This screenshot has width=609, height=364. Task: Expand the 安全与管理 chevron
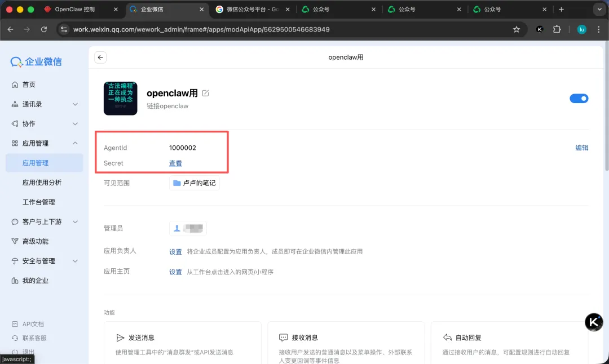(75, 261)
